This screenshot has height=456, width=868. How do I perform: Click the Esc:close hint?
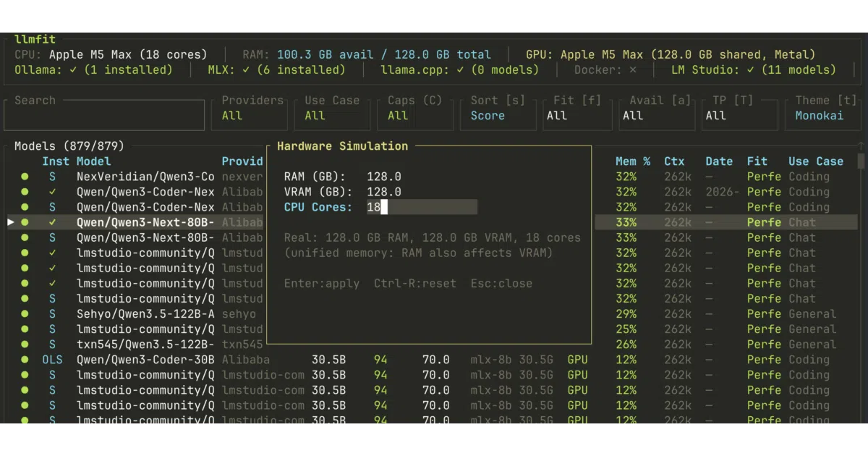click(501, 283)
